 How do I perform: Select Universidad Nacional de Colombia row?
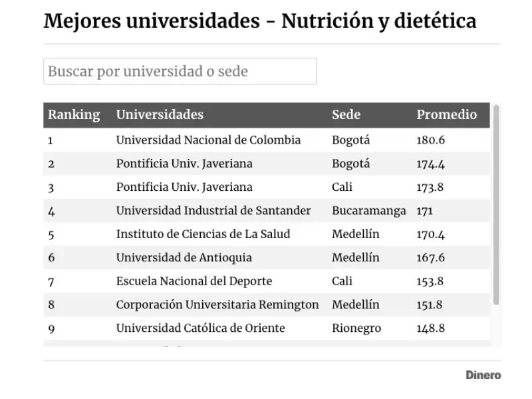coord(208,140)
